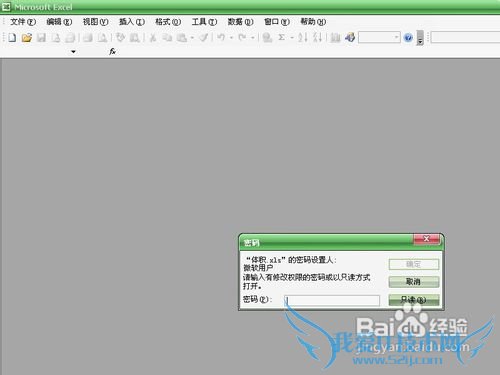
Task: Click the AutoSum sigma icon
Action: 282,37
